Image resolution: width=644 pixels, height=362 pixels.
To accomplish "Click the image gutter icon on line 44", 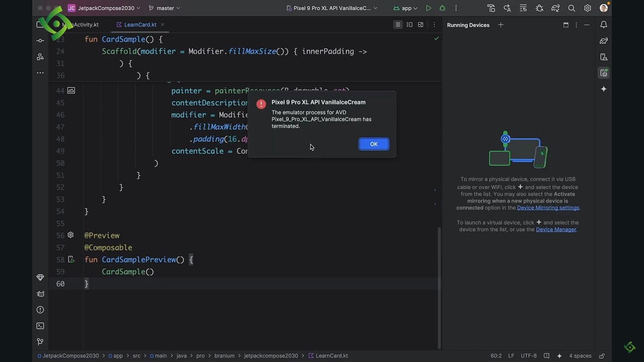I will click(x=71, y=90).
